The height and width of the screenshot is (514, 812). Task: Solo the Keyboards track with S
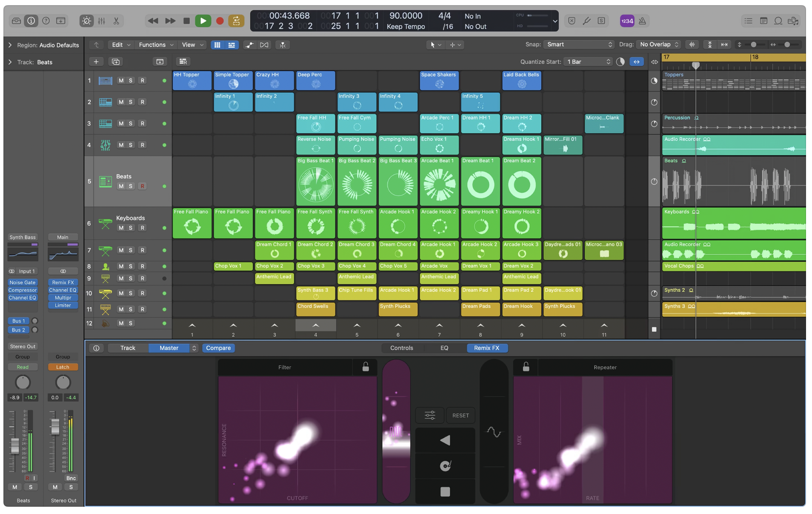[131, 228]
